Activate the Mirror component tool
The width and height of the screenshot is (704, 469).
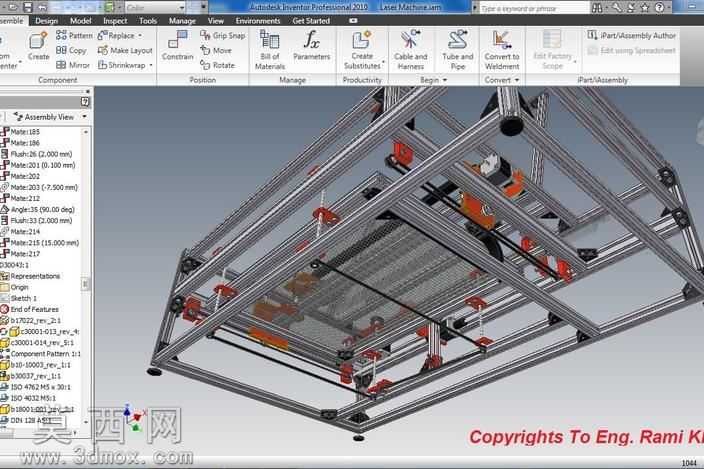point(73,65)
